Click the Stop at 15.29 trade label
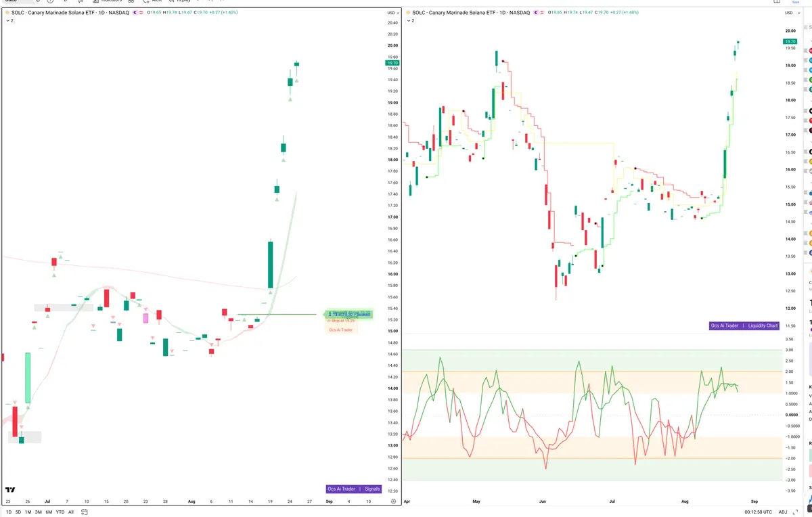 pos(342,321)
